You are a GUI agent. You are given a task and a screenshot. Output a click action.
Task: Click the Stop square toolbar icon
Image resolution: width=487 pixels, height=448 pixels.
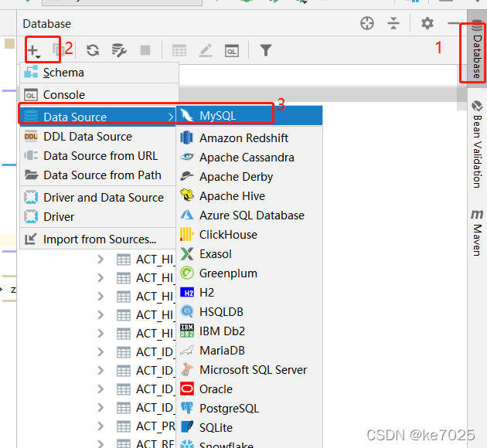[145, 50]
